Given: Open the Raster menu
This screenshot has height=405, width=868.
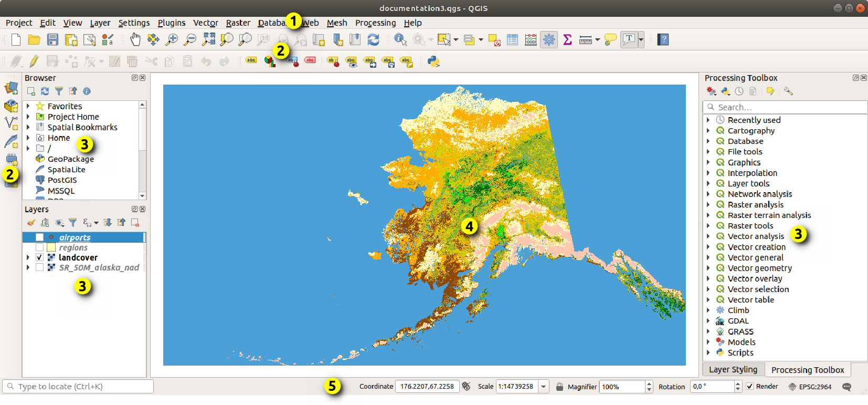Looking at the screenshot, I should pos(238,23).
